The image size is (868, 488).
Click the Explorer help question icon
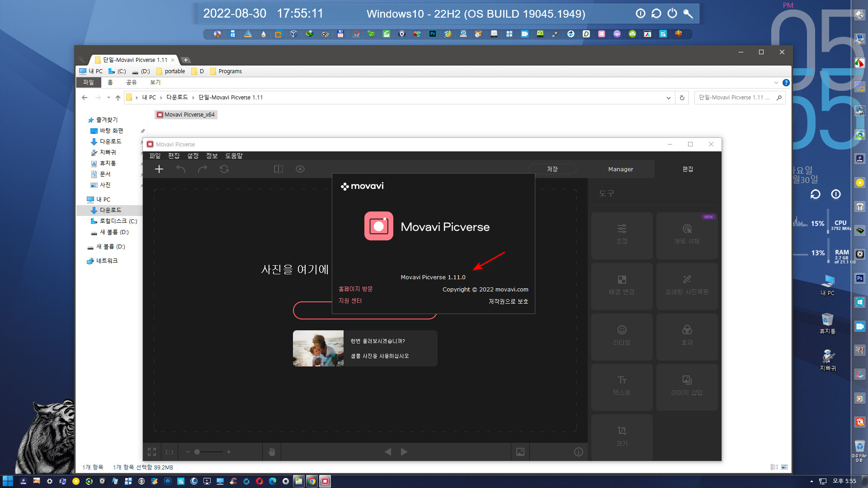(786, 83)
